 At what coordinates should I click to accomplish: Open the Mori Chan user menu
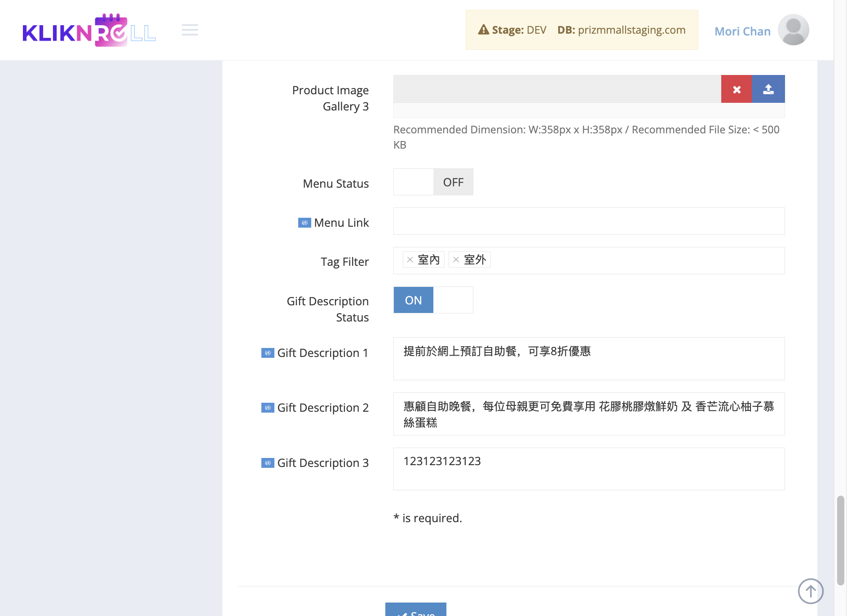742,31
